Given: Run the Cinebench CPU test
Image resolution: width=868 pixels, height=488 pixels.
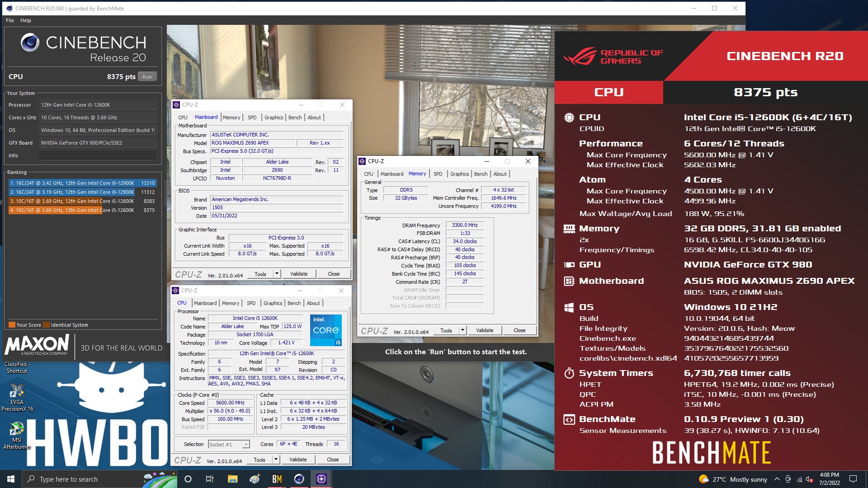Looking at the screenshot, I should point(147,77).
